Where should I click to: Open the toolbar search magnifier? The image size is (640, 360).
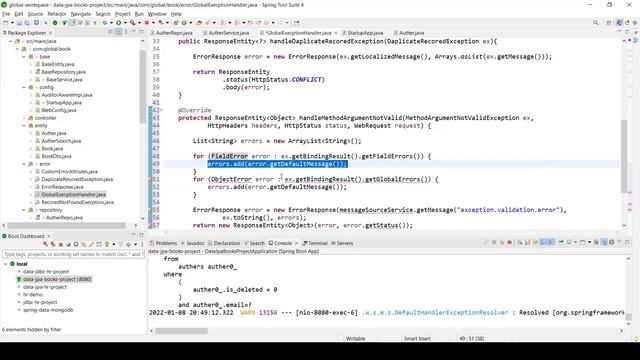coord(596,23)
